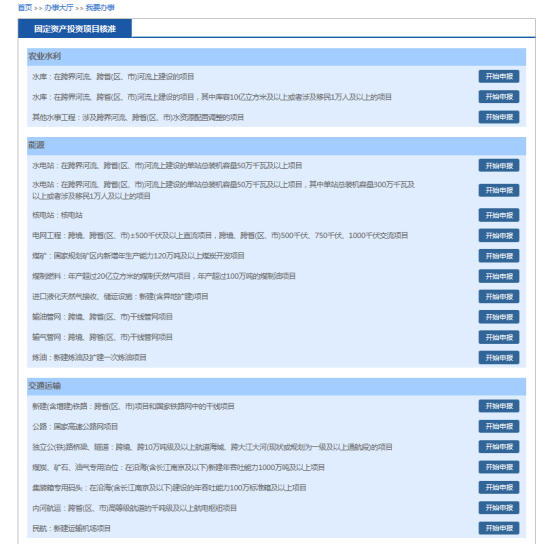Screen dimensions: 554x545
Task: Start application for 其他水事工程 row
Action: point(499,117)
